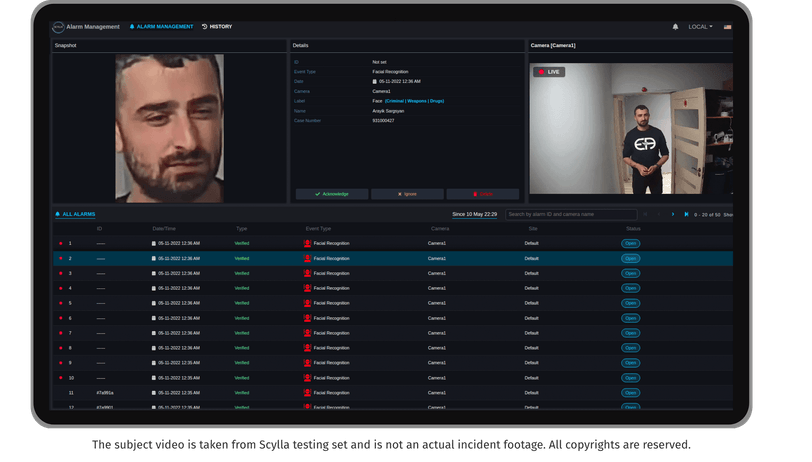
Task: Click the face snapshot image
Action: point(169,128)
